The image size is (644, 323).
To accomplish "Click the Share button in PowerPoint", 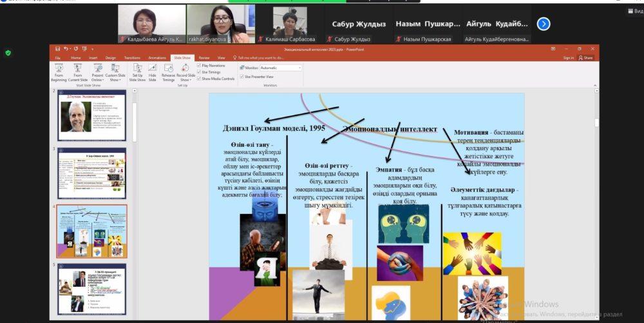I will click(585, 58).
